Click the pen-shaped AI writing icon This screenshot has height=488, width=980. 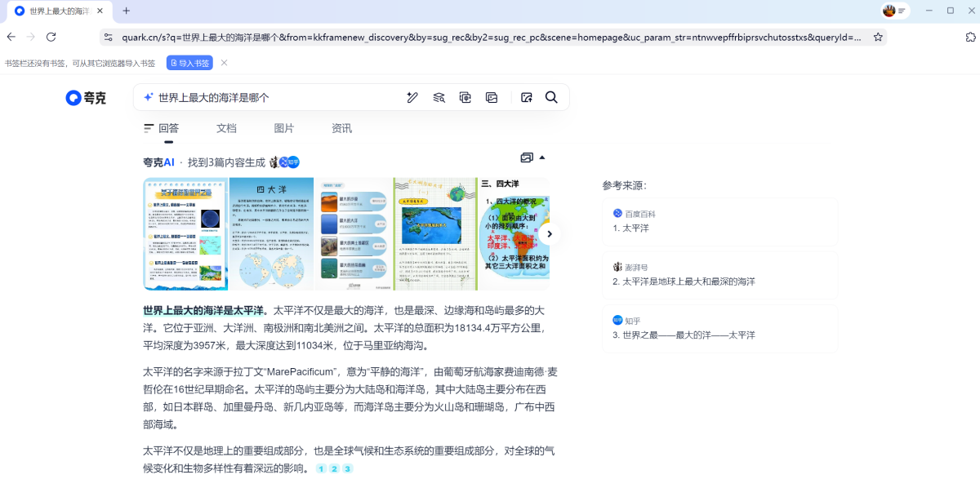click(x=412, y=97)
